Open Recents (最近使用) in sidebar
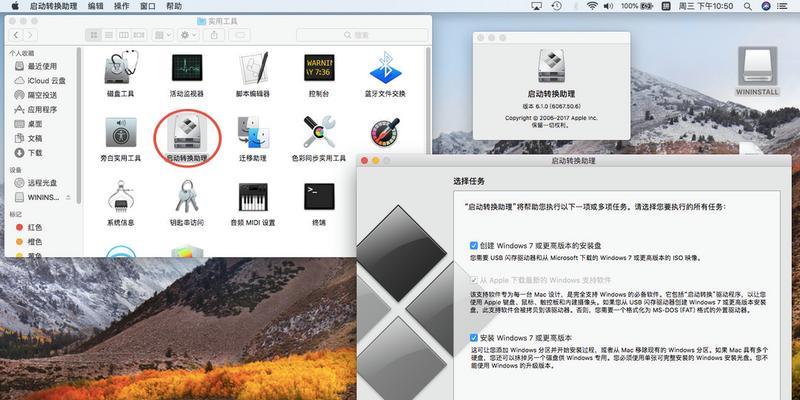Screen dimensions: 800x400 point(43,66)
